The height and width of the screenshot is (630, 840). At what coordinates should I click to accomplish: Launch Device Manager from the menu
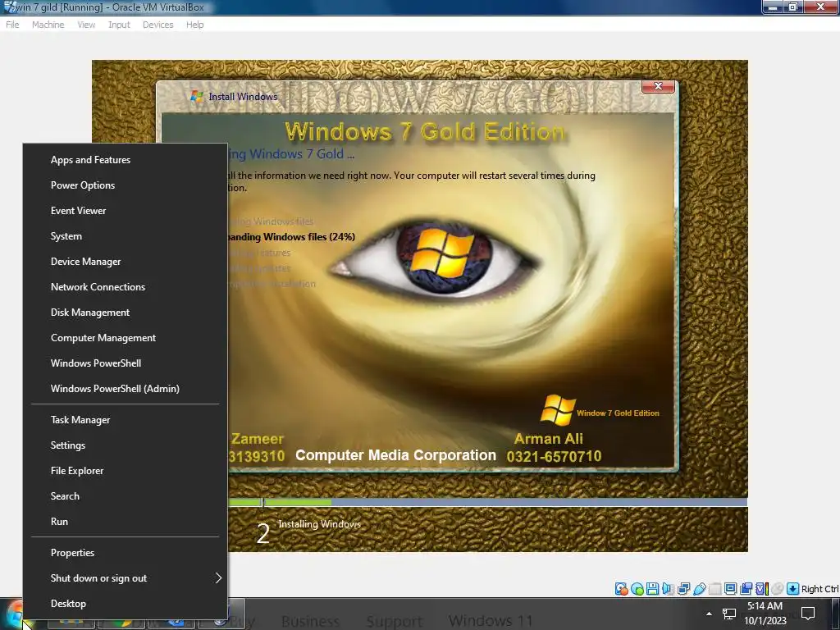[x=126, y=262]
